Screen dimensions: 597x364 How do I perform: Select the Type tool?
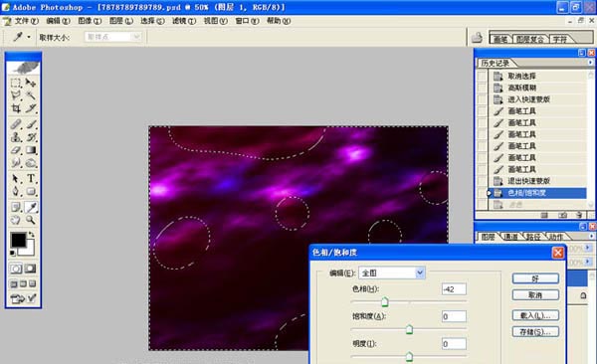[x=31, y=178]
